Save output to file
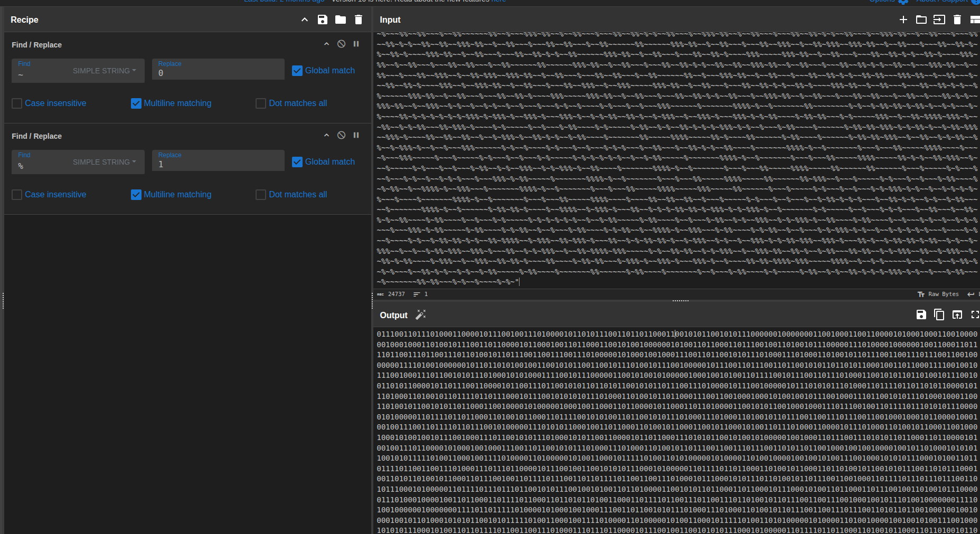This screenshot has height=534, width=980. coord(921,314)
